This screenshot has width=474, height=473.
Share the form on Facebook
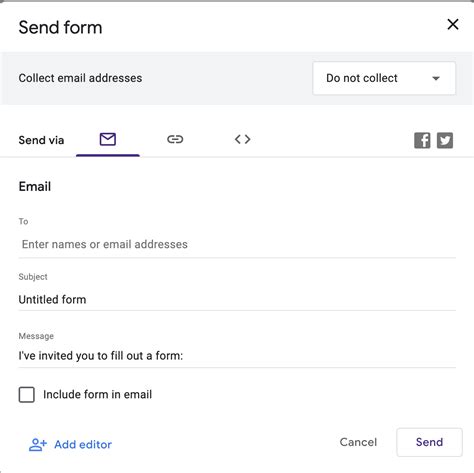pyautogui.click(x=422, y=140)
